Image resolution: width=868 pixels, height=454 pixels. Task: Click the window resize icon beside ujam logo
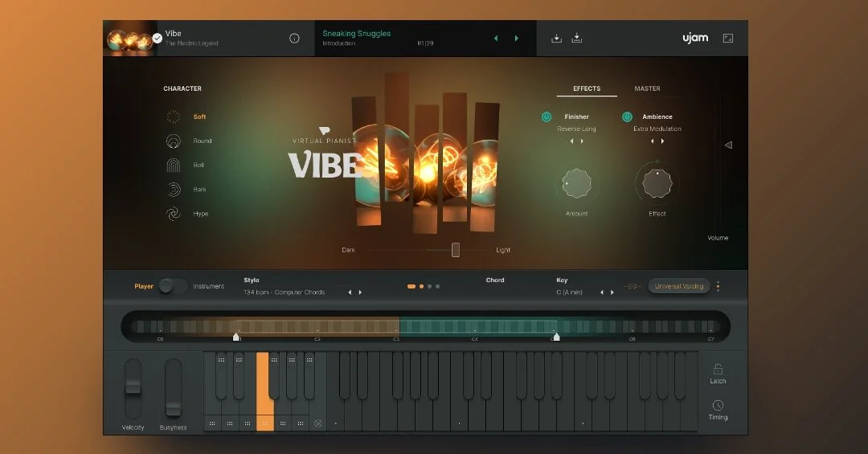[x=728, y=39]
